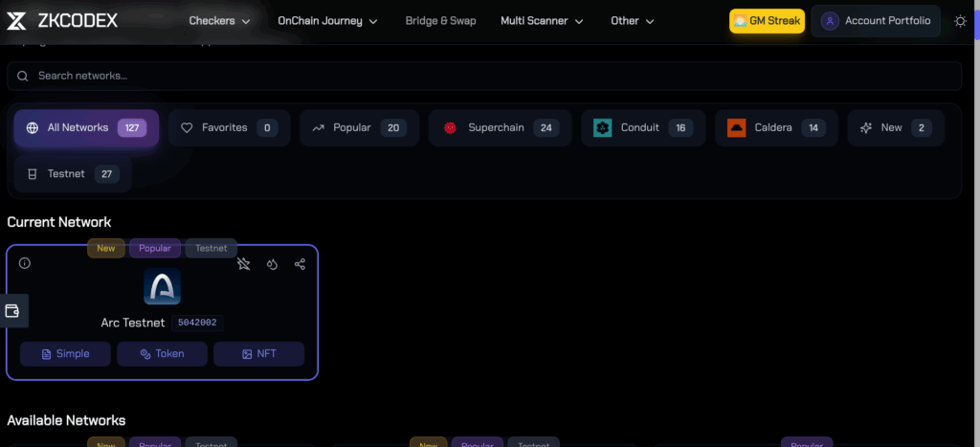Open the wallet side panel icon
Viewport: 980px width, 447px height.
pyautogui.click(x=12, y=311)
